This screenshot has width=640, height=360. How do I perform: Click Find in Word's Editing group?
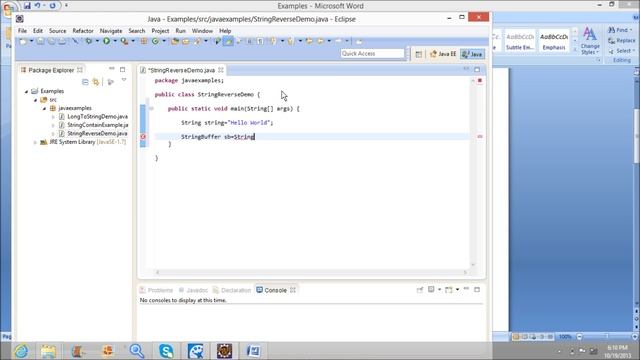619,30
